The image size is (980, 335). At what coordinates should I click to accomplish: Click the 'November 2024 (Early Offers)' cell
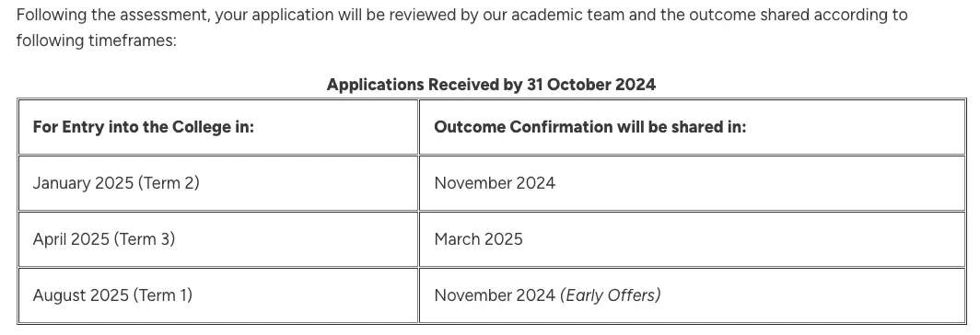(x=692, y=295)
